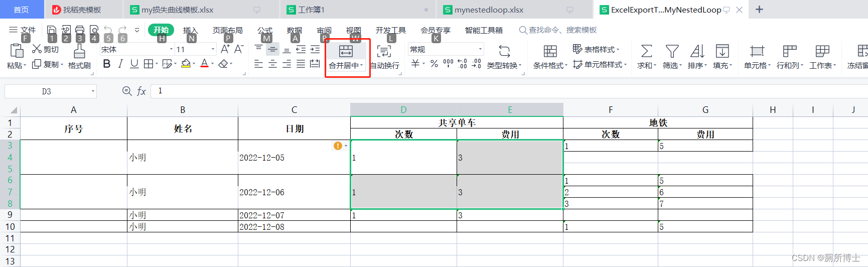The width and height of the screenshot is (868, 267).
Task: Click the distributed alignment icon
Action: click(315, 64)
